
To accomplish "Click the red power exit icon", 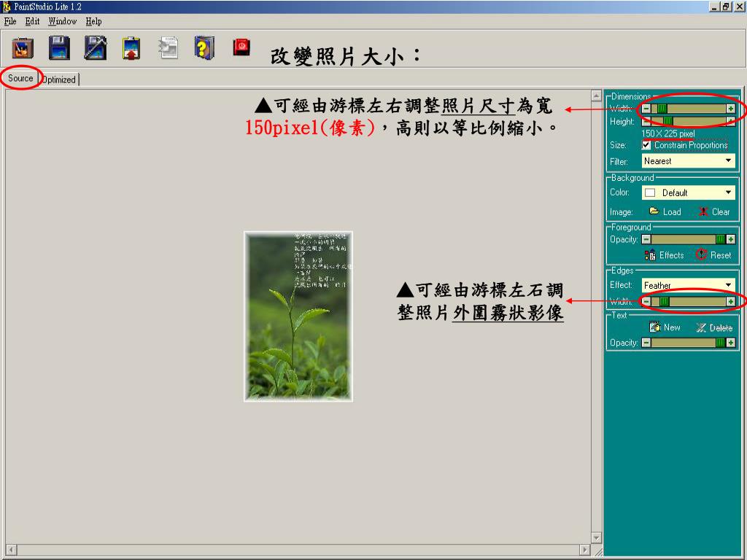I will [x=241, y=47].
